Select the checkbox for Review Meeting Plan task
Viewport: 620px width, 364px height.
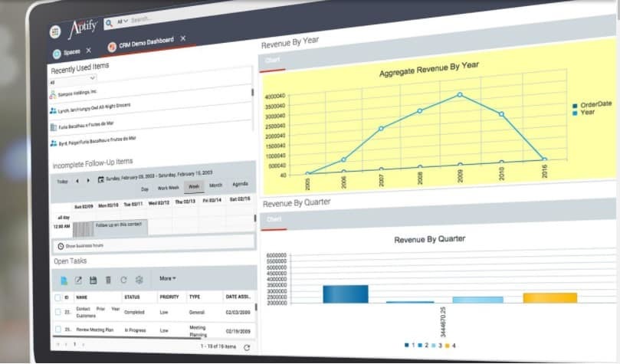point(57,330)
